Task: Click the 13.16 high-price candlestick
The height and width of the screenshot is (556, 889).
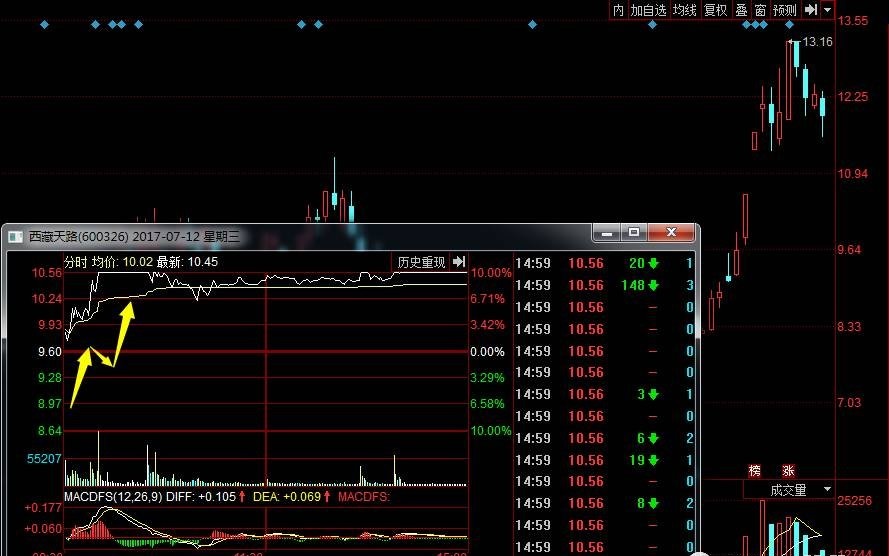Action: (x=796, y=55)
